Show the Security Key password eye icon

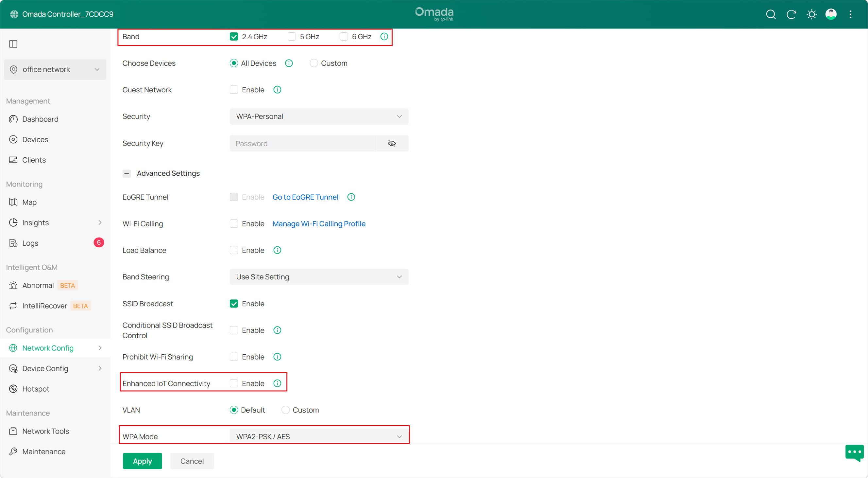click(392, 143)
